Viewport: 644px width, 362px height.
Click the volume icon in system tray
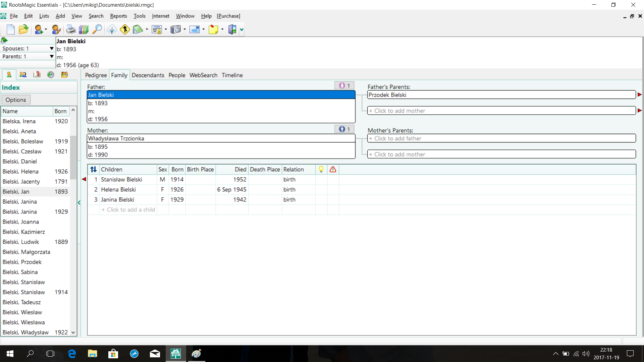tap(586, 354)
